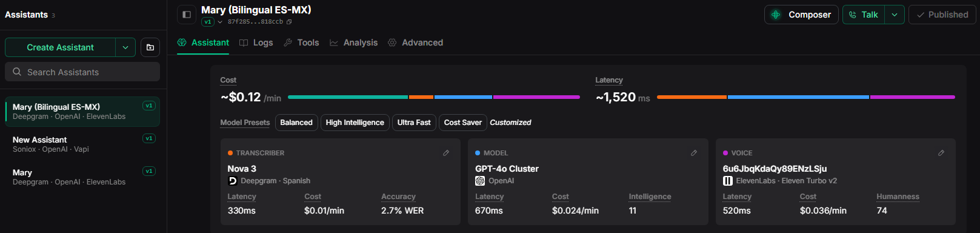This screenshot has width=980, height=233.
Task: Click the 520ms voice latency value
Action: [x=736, y=211]
